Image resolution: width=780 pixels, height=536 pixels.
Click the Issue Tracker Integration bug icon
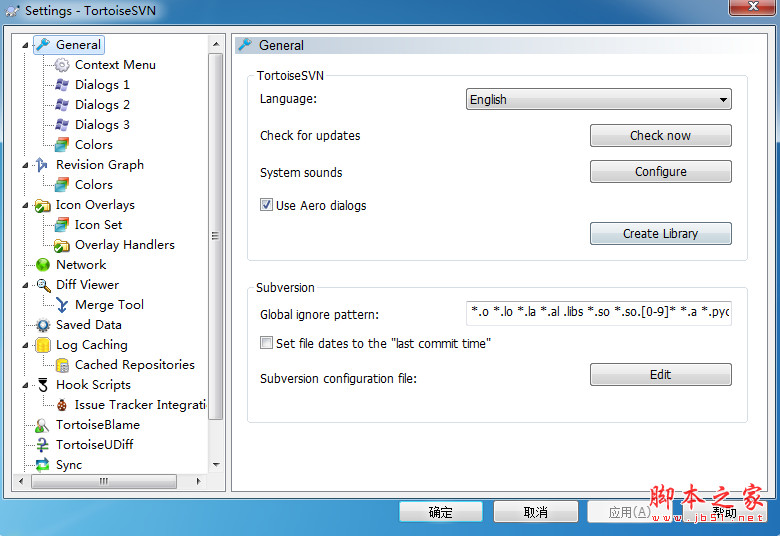click(62, 405)
